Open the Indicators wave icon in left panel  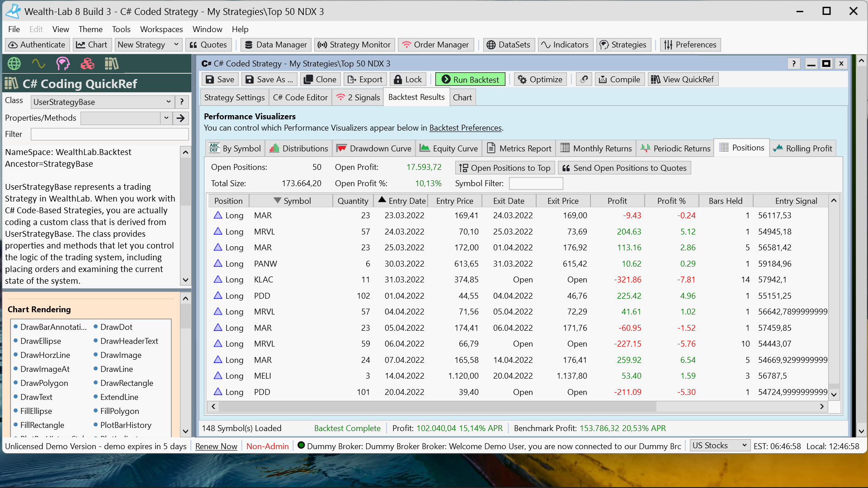tap(38, 64)
